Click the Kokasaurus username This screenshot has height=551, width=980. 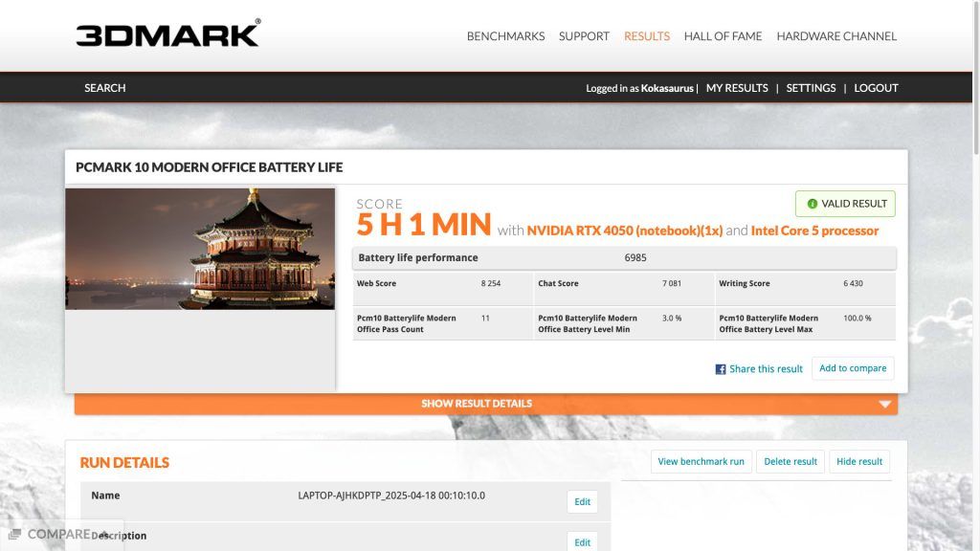click(667, 88)
